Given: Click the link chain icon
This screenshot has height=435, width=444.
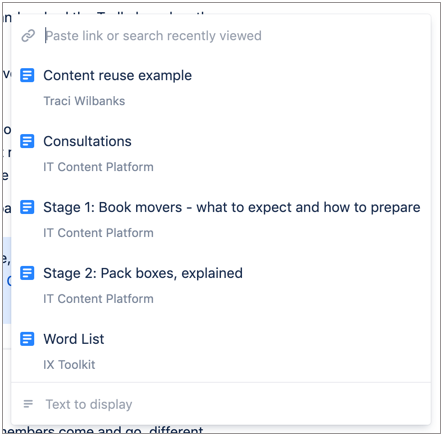Looking at the screenshot, I should tap(28, 36).
